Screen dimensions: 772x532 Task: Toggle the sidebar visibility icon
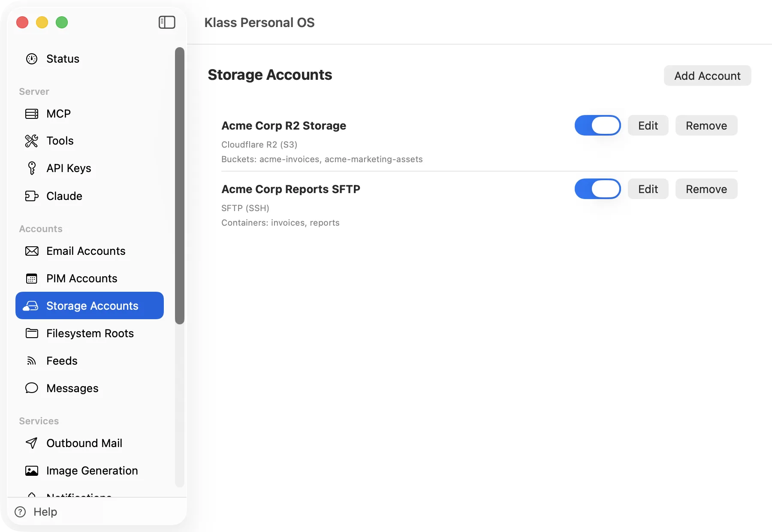167,22
